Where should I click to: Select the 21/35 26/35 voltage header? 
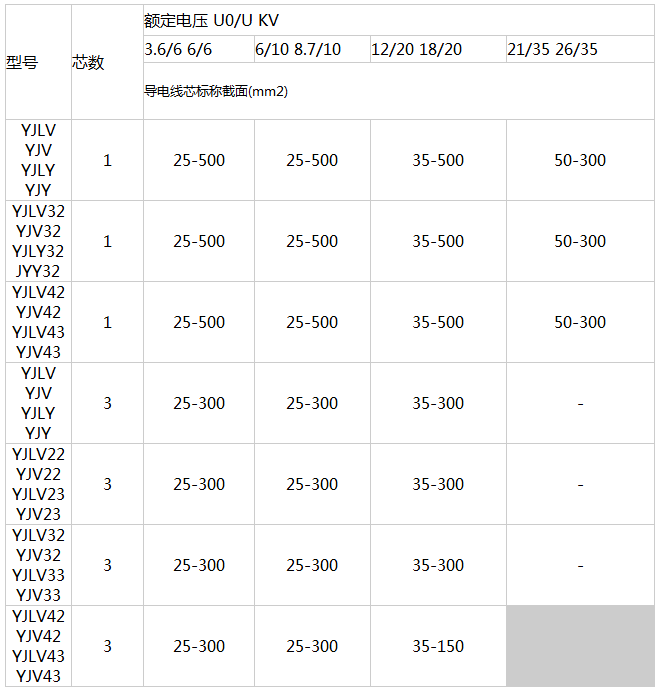coord(552,49)
